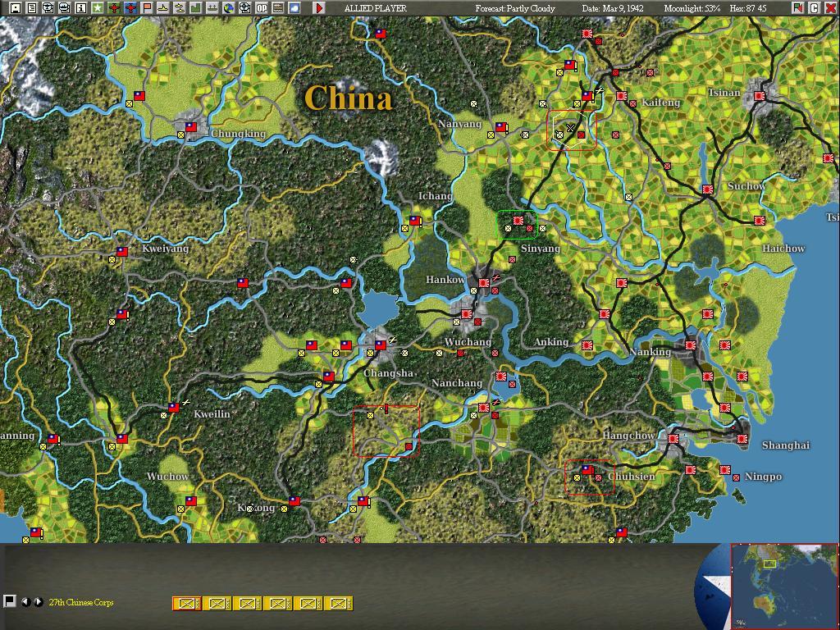This screenshot has width=840, height=630.
Task: Click the 'Chungking' city label
Action: click(238, 133)
